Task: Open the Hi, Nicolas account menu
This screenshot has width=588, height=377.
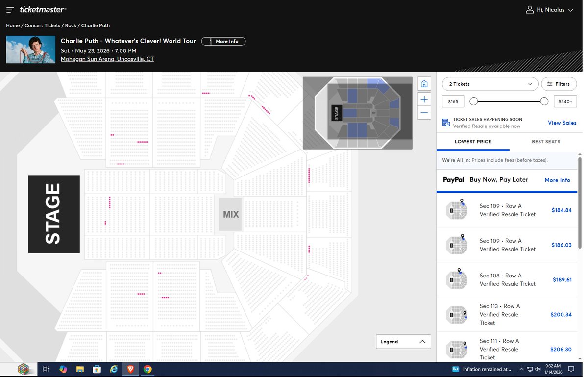Action: pyautogui.click(x=549, y=10)
